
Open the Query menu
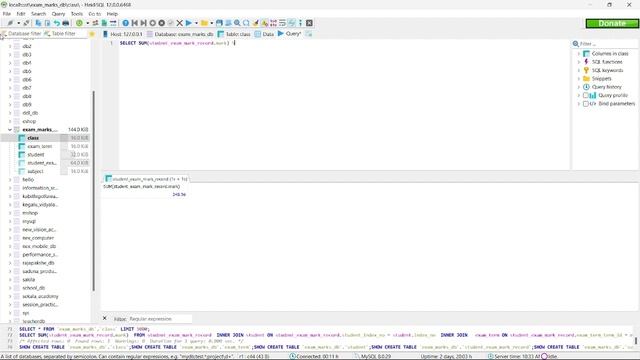click(x=58, y=14)
